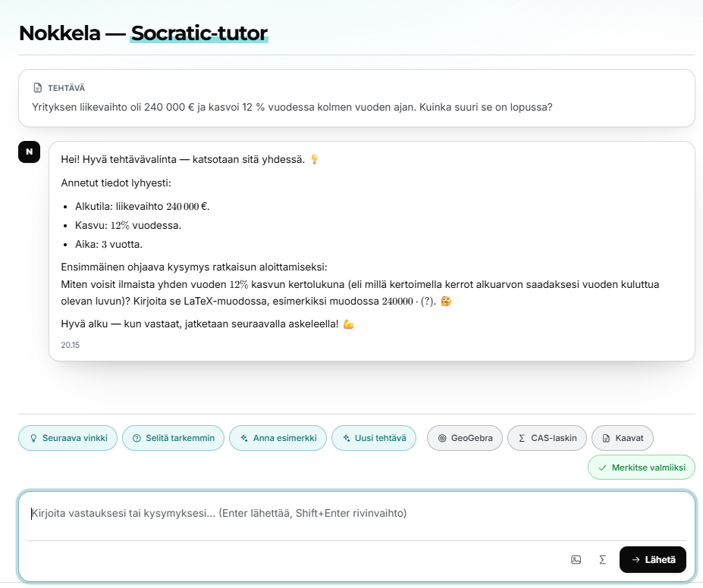Click the 20.15 message timestamp
This screenshot has height=588, width=703.
71,345
